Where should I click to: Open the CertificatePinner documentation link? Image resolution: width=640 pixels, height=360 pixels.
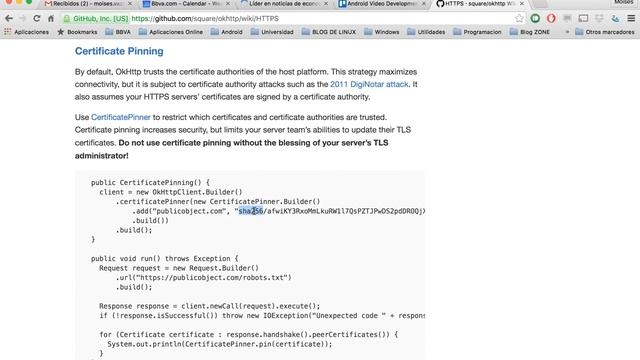[x=121, y=117]
